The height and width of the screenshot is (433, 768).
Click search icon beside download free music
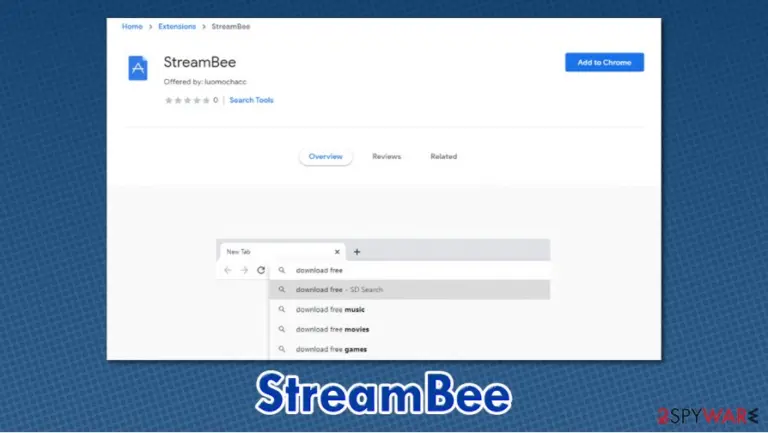point(282,310)
